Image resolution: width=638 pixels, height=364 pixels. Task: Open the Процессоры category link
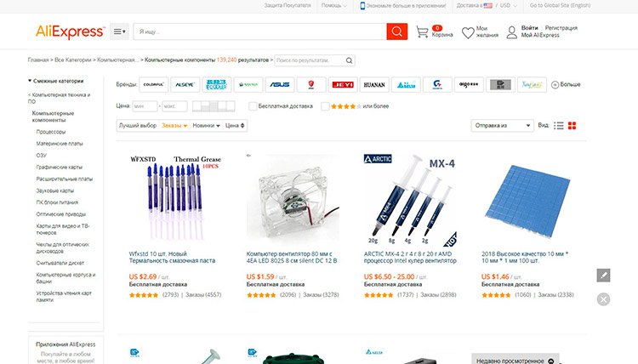click(51, 132)
